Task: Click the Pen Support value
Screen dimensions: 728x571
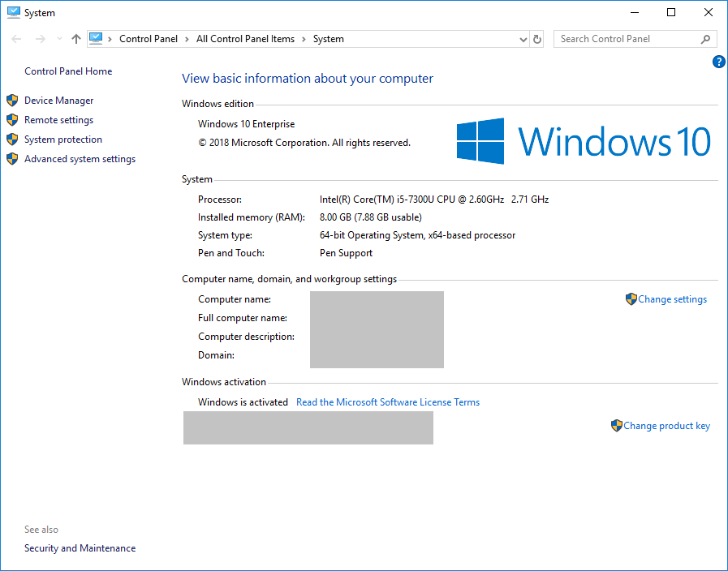Action: [346, 253]
